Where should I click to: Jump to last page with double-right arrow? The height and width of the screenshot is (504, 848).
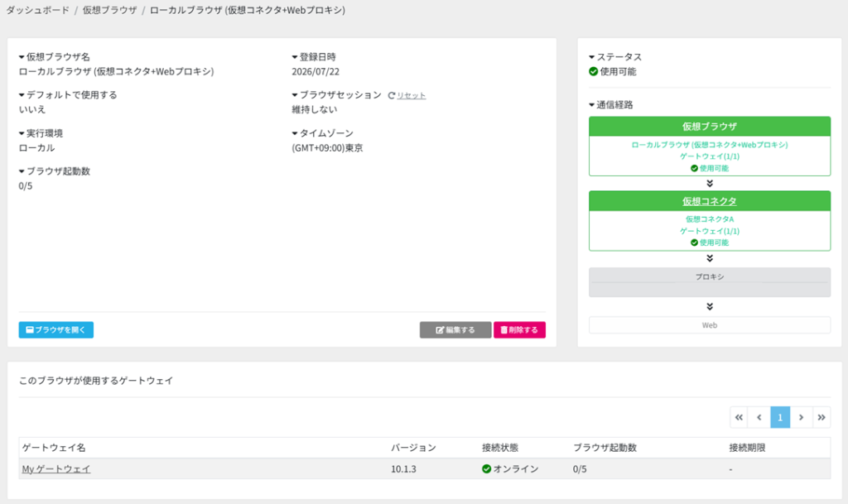tap(821, 417)
